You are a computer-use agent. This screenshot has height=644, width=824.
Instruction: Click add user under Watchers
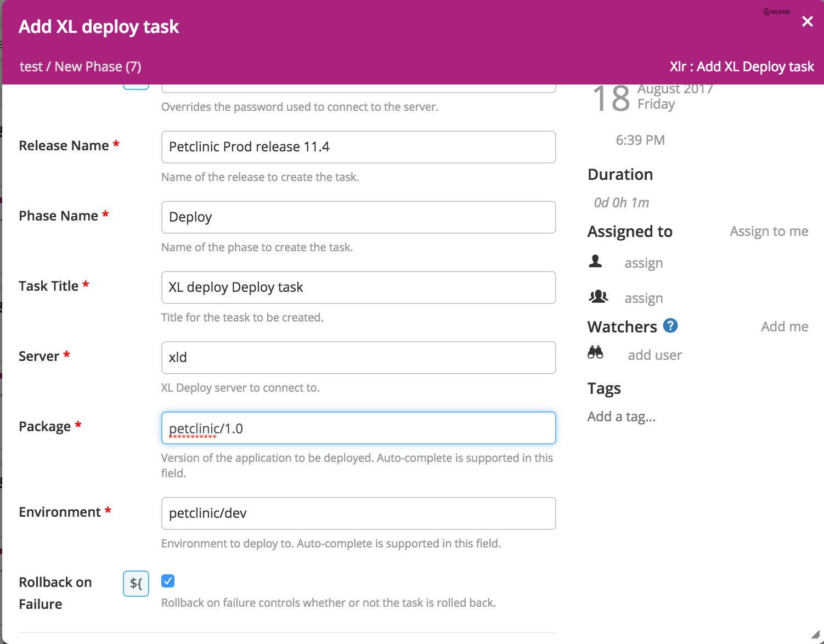pyautogui.click(x=654, y=355)
